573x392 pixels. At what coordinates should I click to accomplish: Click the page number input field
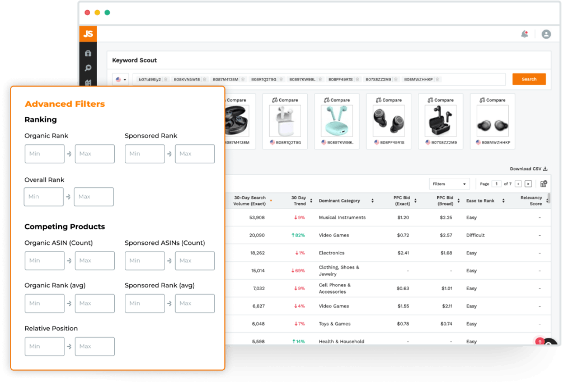[x=496, y=184]
